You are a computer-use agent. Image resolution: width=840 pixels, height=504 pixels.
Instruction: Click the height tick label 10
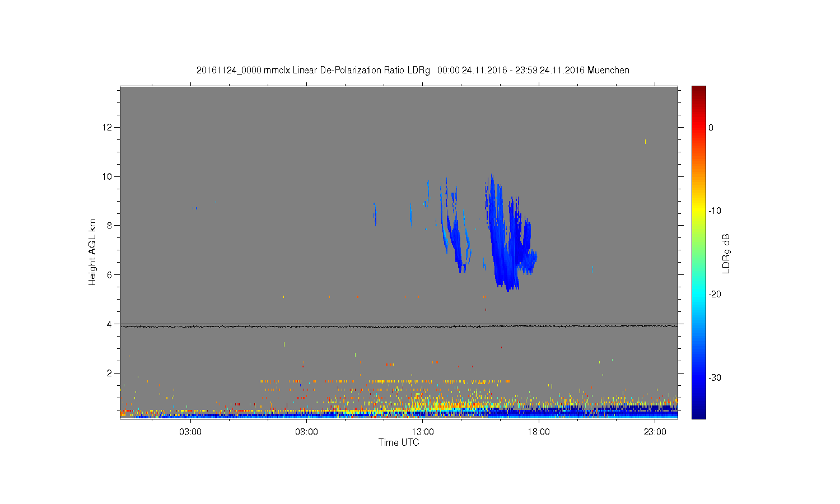coord(108,176)
